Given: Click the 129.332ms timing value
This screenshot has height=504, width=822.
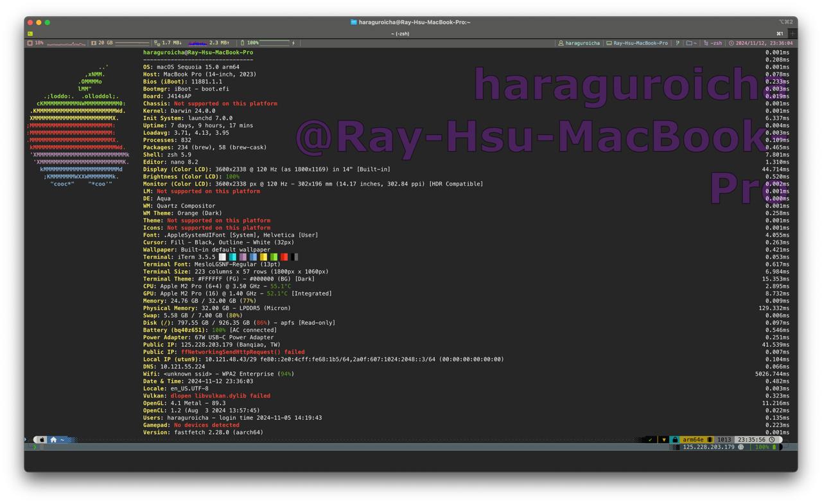Looking at the screenshot, I should 774,308.
